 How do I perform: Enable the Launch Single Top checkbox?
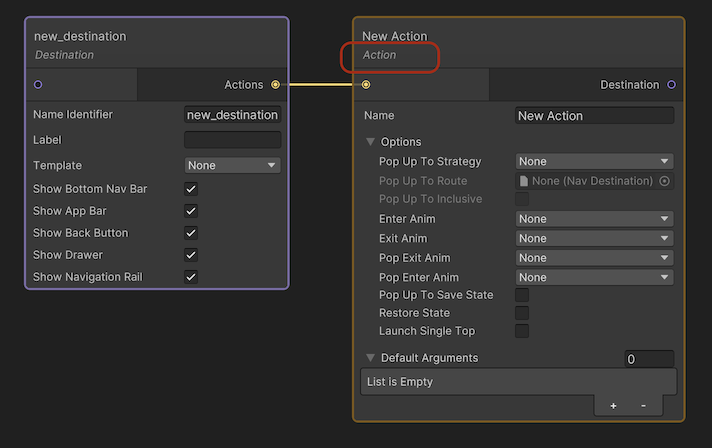coord(522,331)
